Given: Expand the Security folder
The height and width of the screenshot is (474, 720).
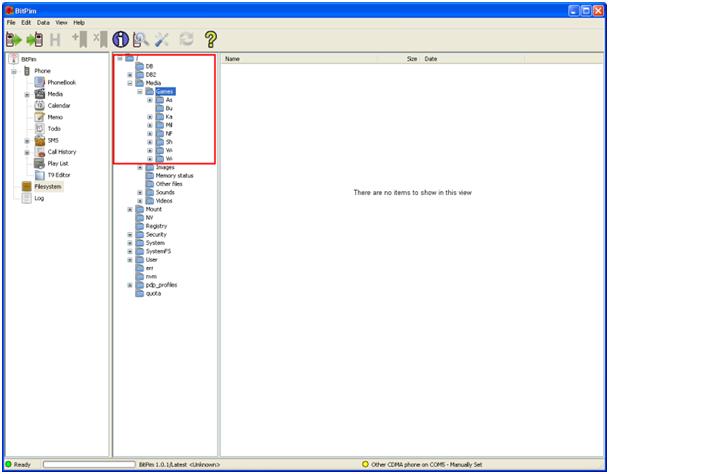Looking at the screenshot, I should pyautogui.click(x=130, y=235).
